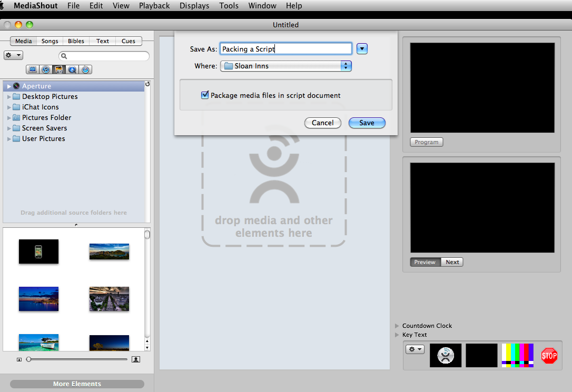This screenshot has height=392, width=572.
Task: Select the iTunes music source icon
Action: (46, 69)
